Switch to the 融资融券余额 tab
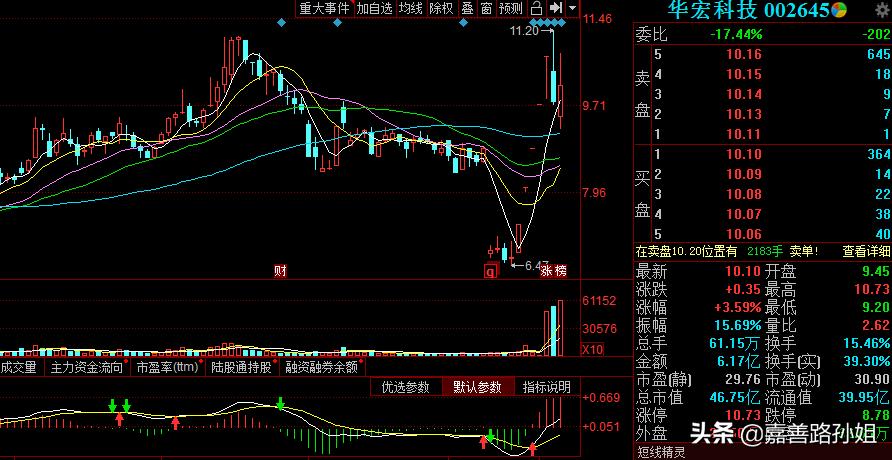 pyautogui.click(x=322, y=367)
